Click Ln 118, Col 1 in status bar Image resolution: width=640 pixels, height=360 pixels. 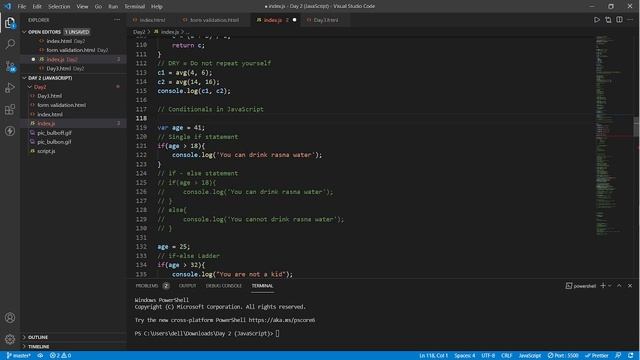pos(433,356)
